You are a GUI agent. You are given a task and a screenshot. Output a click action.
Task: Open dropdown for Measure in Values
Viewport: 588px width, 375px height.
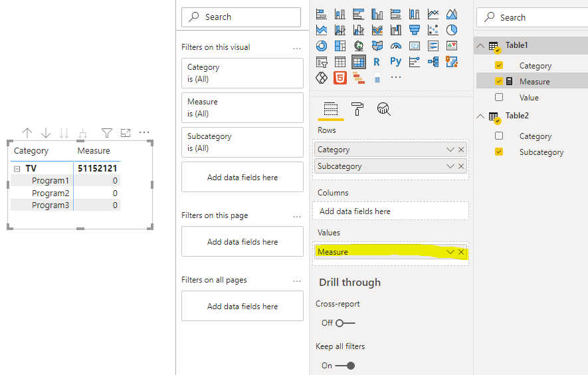tap(450, 252)
